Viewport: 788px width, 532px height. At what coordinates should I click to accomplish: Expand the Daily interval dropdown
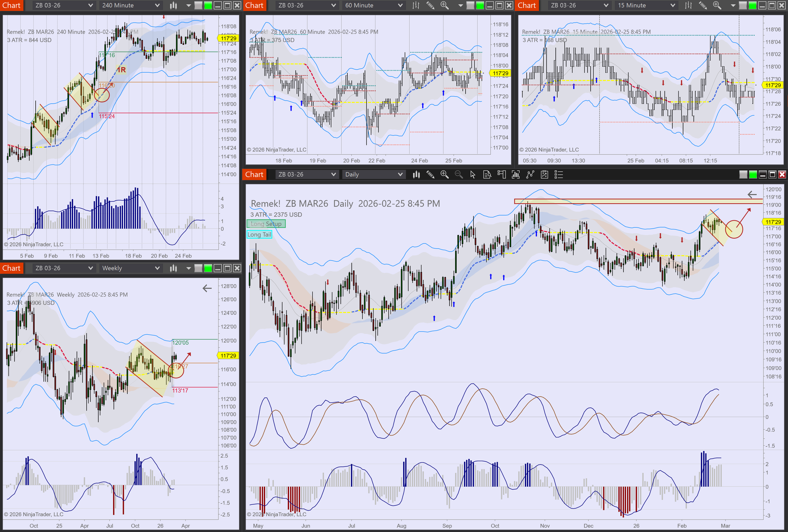point(400,175)
